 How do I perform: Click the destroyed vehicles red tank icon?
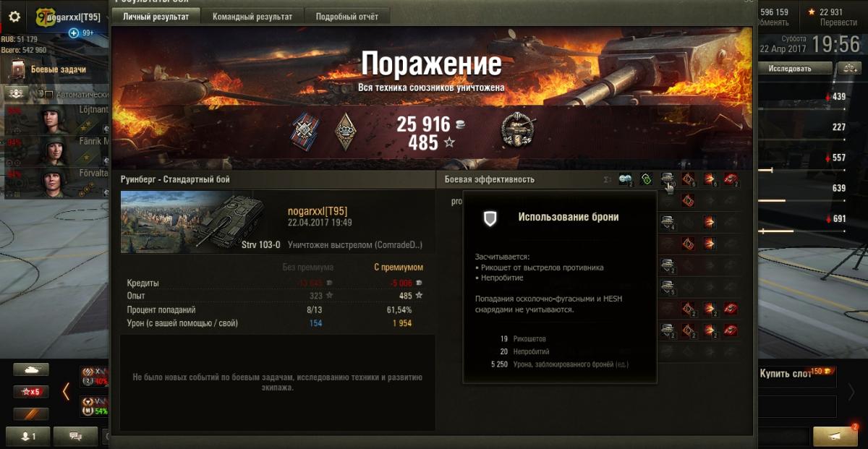[731, 179]
